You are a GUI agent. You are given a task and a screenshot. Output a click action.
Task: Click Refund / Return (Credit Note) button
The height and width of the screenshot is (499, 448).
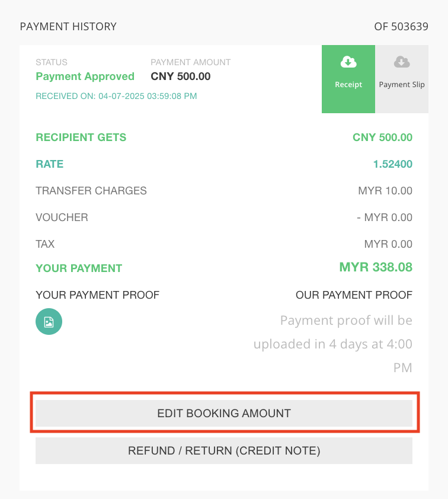click(x=224, y=451)
